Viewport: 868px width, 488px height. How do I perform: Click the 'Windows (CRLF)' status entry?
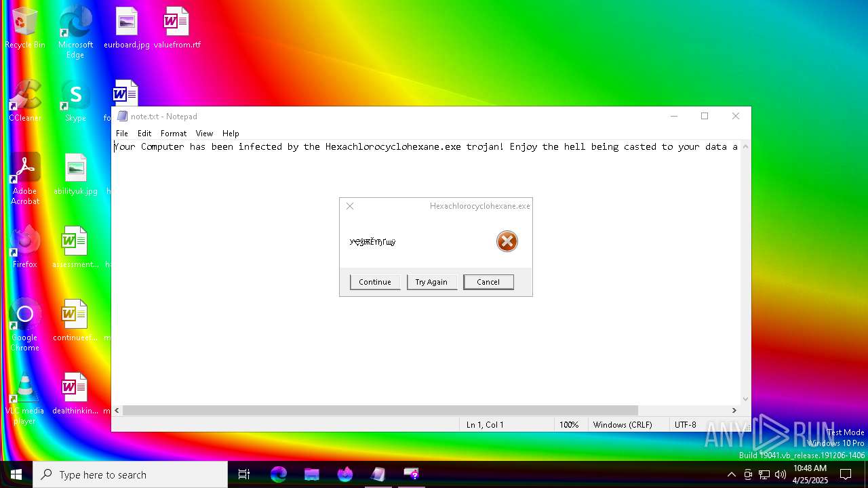pyautogui.click(x=623, y=425)
